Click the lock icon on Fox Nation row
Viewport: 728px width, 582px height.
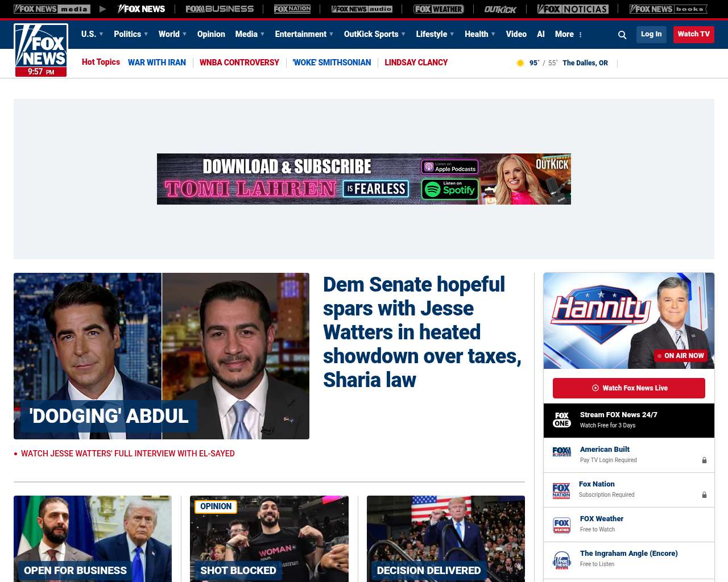point(704,495)
